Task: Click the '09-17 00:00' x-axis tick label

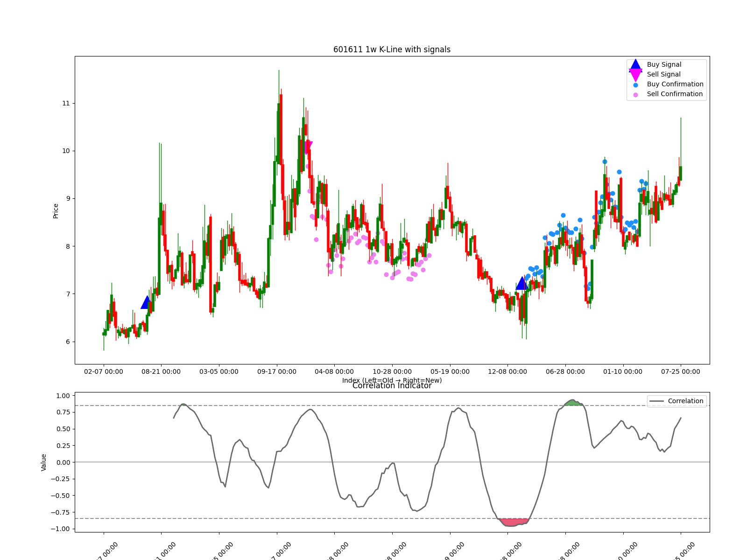Action: tap(277, 371)
